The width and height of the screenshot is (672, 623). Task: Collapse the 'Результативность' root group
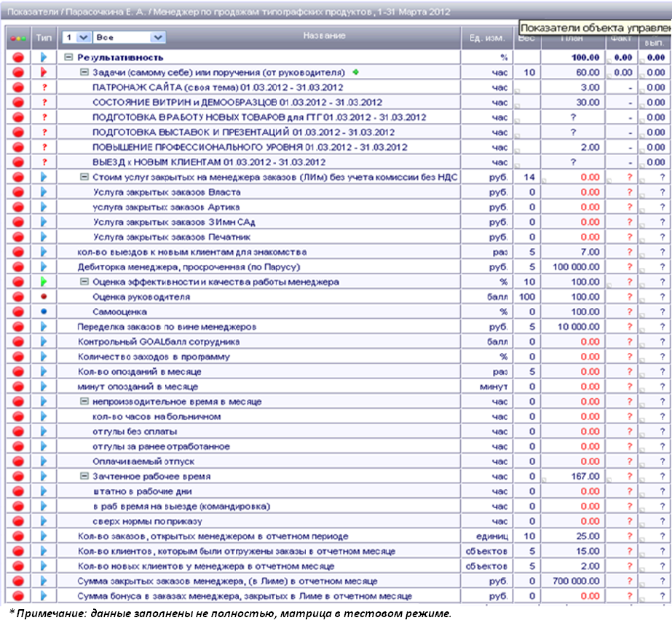click(x=68, y=57)
